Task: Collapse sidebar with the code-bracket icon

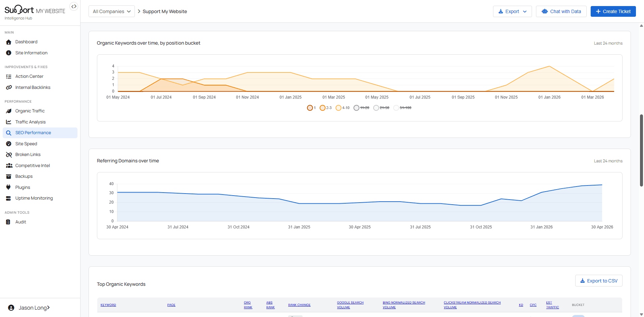Action: 74,6
